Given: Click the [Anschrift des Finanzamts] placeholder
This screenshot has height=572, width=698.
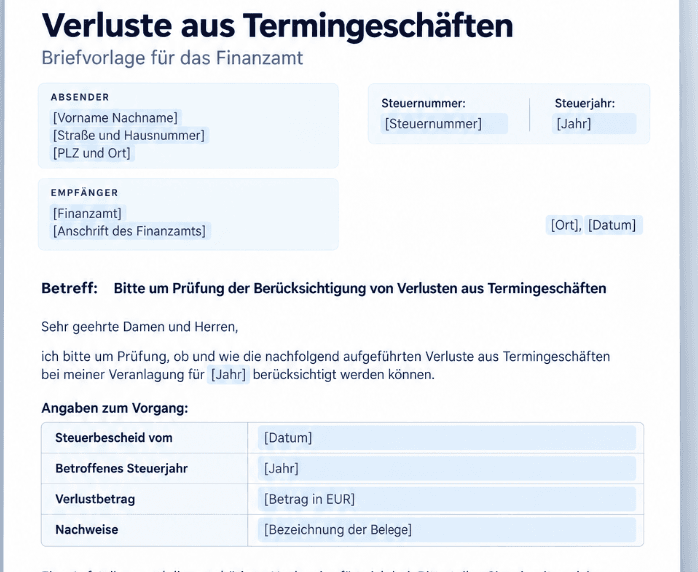Looking at the screenshot, I should pos(130,231).
